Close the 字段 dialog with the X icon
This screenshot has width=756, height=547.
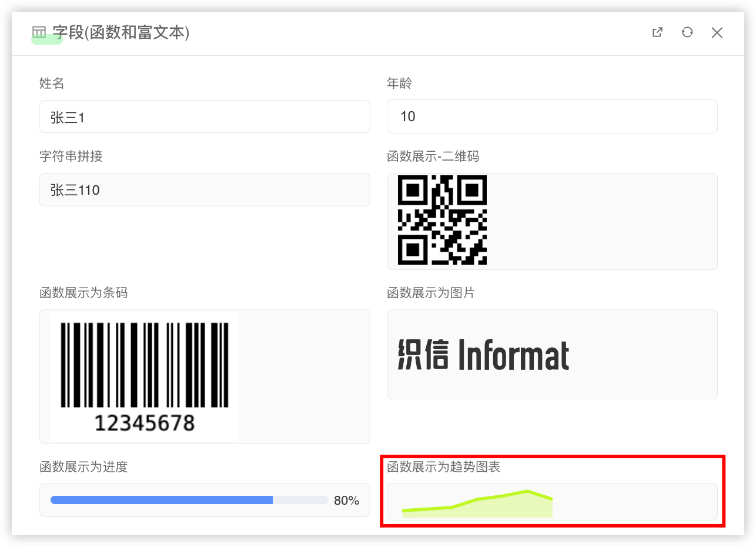pyautogui.click(x=717, y=32)
